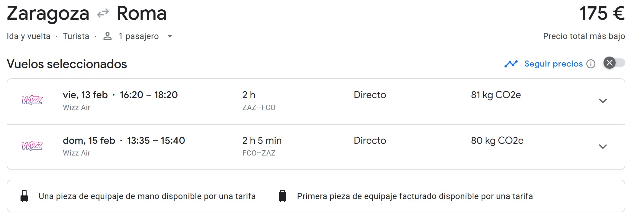Viewport: 644px width, 216px height.
Task: Open the passenger count dropdown arrow
Action: pyautogui.click(x=170, y=36)
